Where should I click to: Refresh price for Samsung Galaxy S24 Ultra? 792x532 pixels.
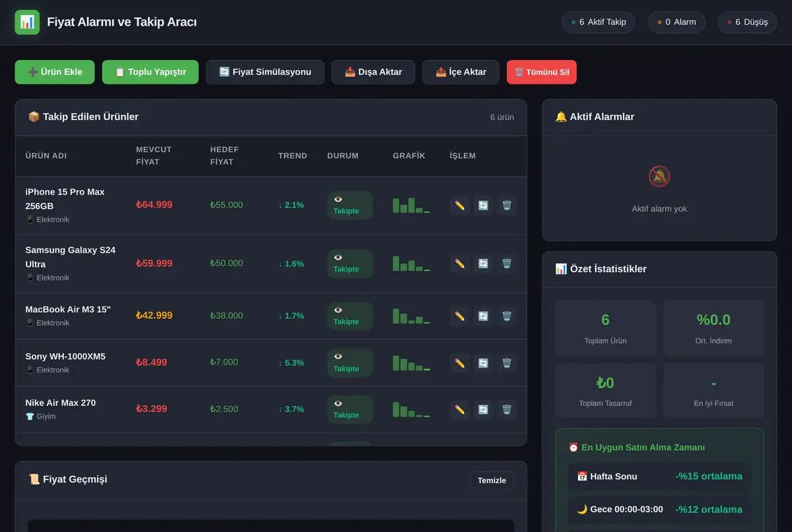[x=483, y=263]
